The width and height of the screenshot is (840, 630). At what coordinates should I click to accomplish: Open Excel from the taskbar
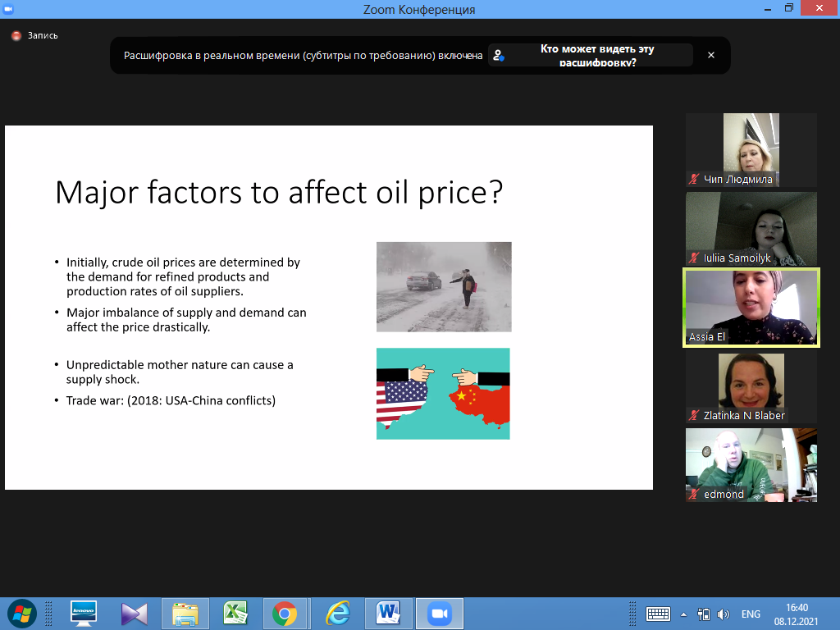235,614
